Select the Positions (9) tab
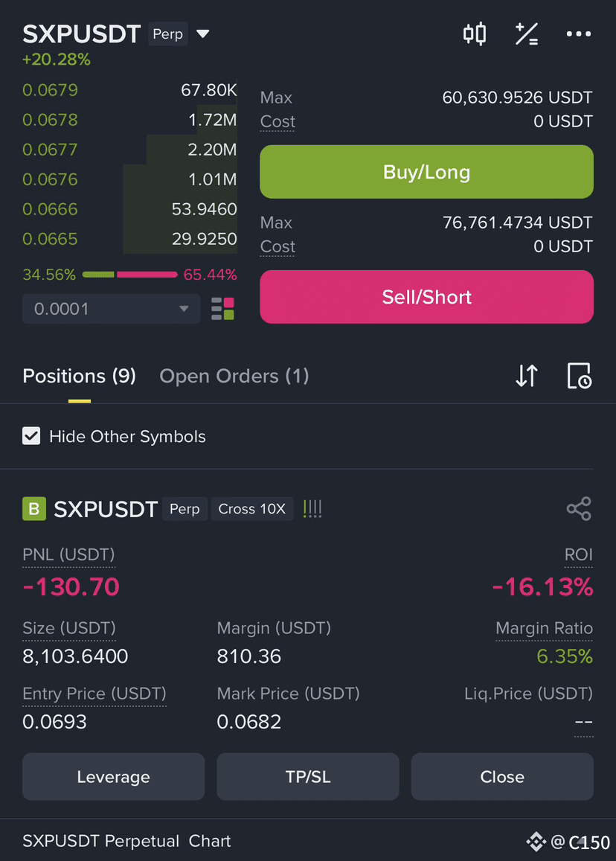The width and height of the screenshot is (616, 861). pyautogui.click(x=79, y=376)
